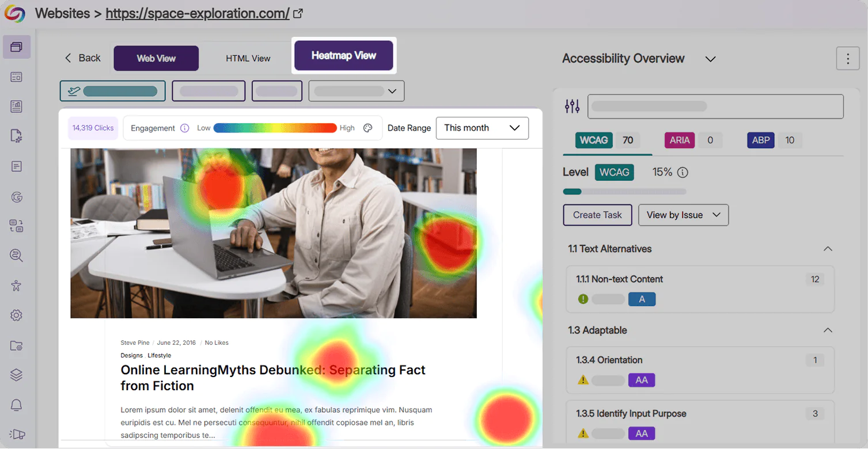Click the WCAG badge beside Level
This screenshot has height=449, width=868.
tap(615, 172)
